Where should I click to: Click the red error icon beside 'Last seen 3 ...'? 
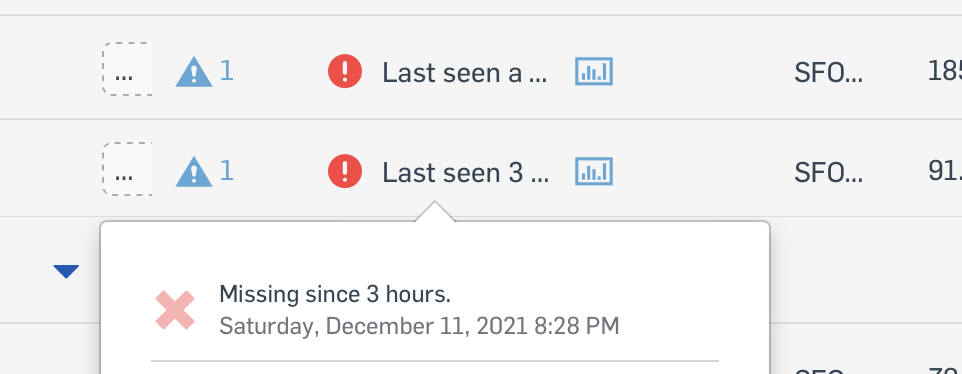point(345,171)
